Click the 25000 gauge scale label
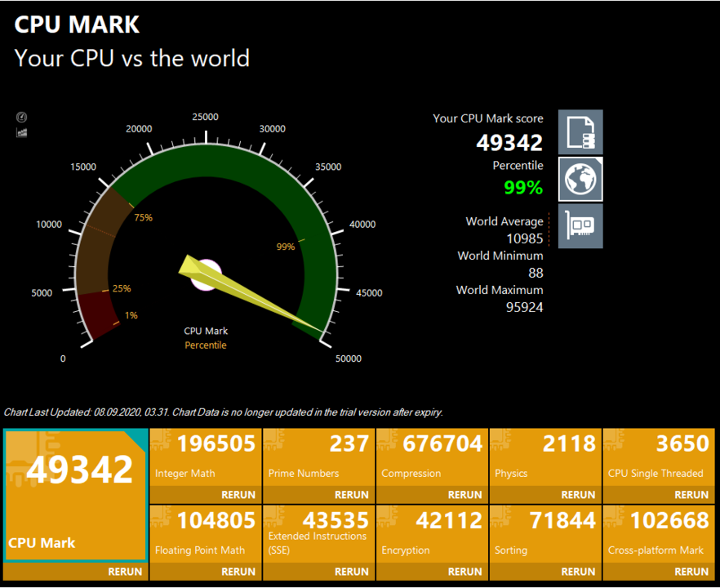 coord(205,117)
